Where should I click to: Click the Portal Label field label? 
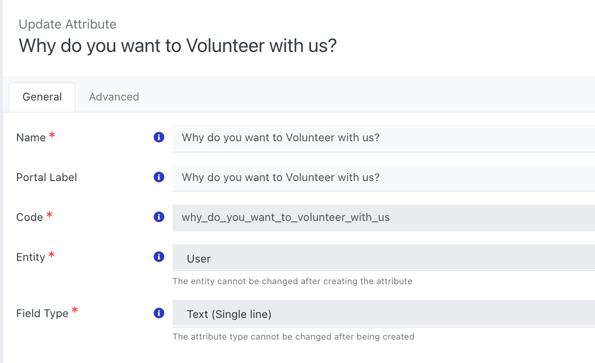47,177
